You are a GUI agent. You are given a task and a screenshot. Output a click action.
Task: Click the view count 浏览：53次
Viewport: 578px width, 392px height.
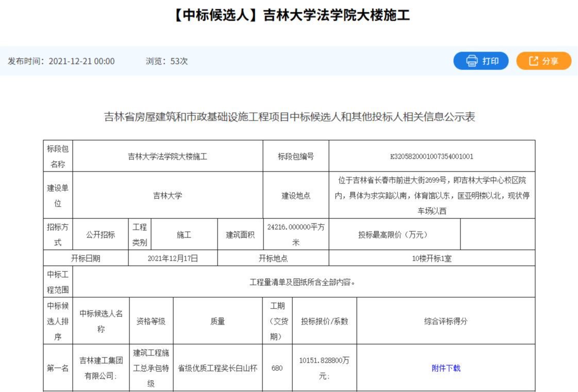pos(167,61)
